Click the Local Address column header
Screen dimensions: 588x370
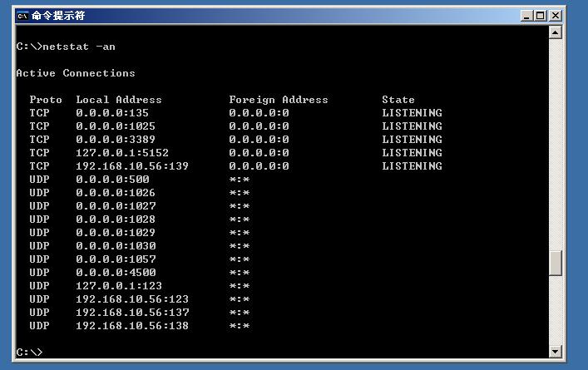(119, 100)
